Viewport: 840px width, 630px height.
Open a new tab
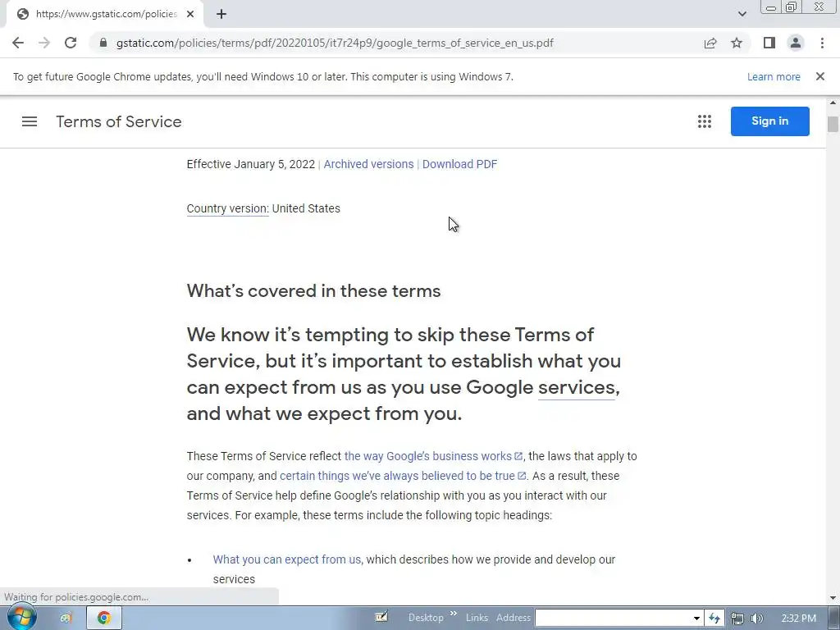(221, 14)
